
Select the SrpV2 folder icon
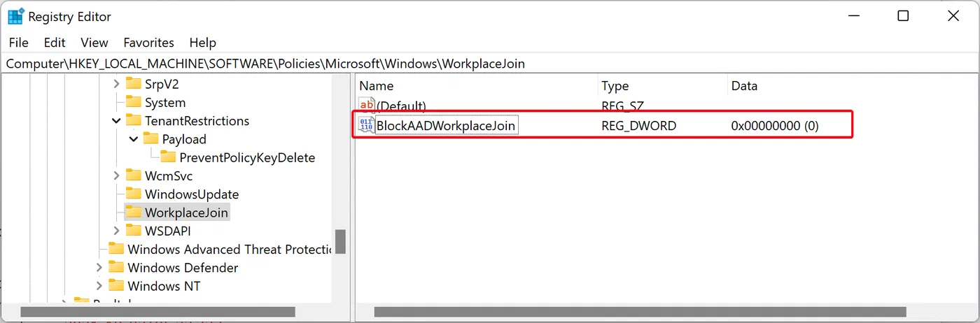click(x=134, y=84)
